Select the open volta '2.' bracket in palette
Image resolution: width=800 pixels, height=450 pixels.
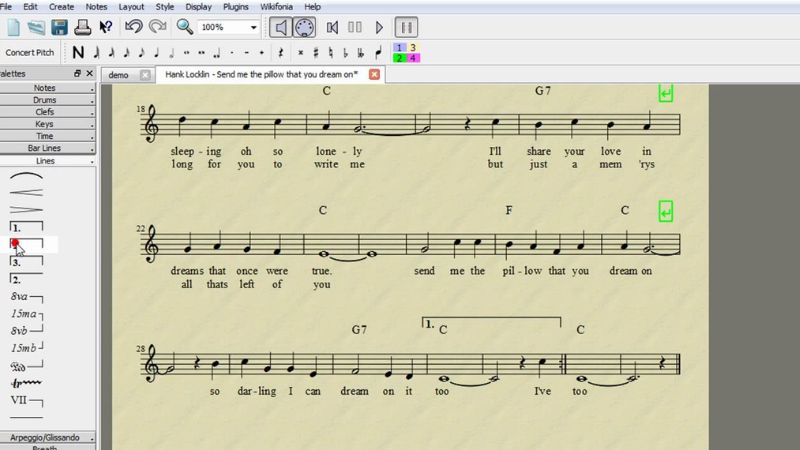coord(27,279)
